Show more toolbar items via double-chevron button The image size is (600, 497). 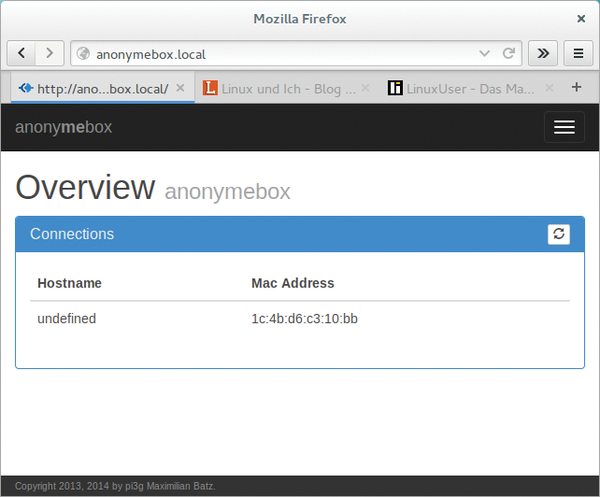(543, 53)
